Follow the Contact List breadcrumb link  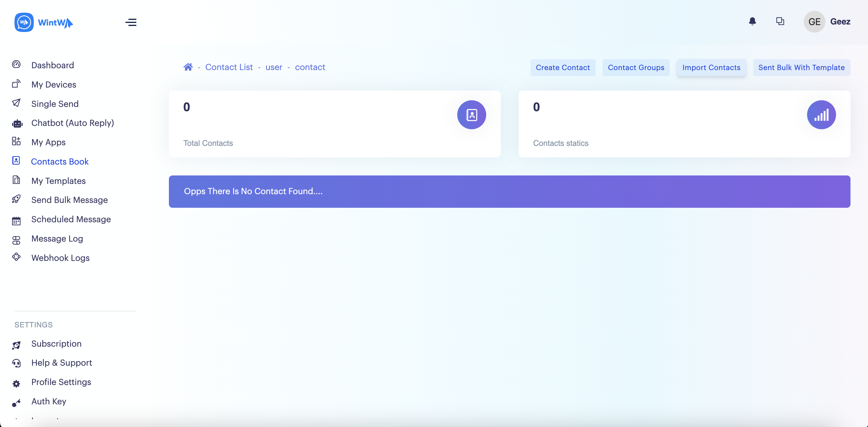pos(229,67)
